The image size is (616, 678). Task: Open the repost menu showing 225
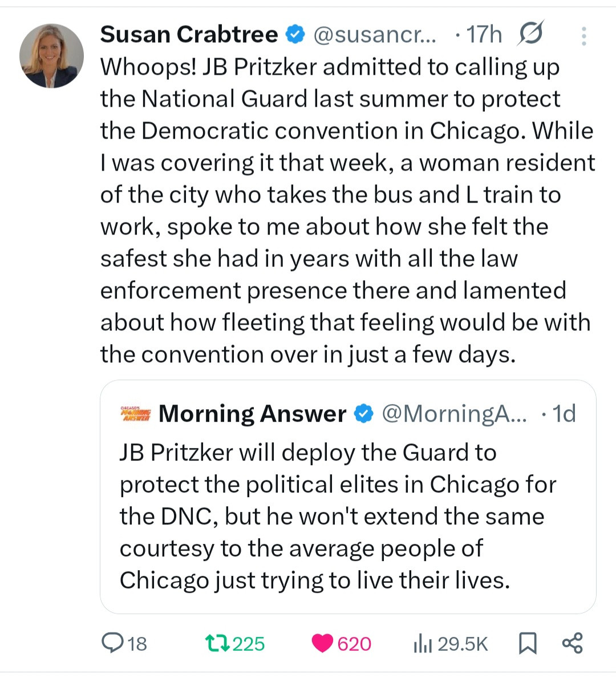pyautogui.click(x=217, y=643)
